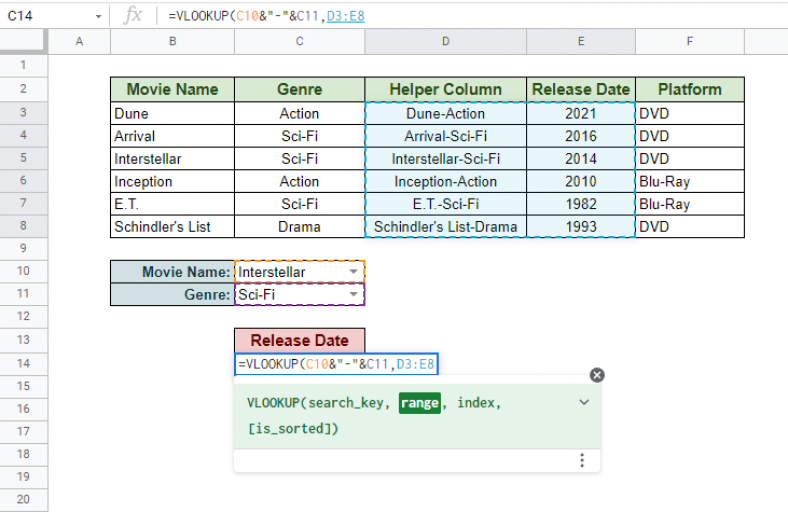
Task: Click the Movie Name: label cell
Action: 172,272
